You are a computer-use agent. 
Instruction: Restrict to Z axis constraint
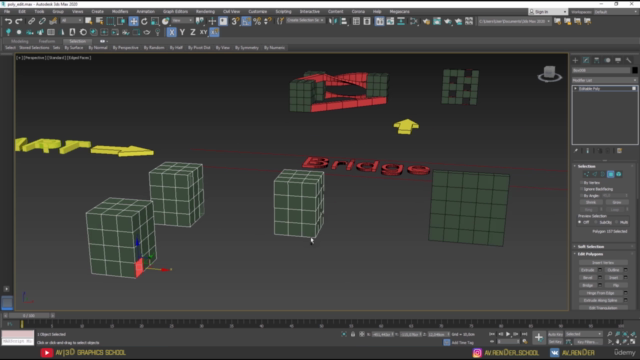(193, 32)
